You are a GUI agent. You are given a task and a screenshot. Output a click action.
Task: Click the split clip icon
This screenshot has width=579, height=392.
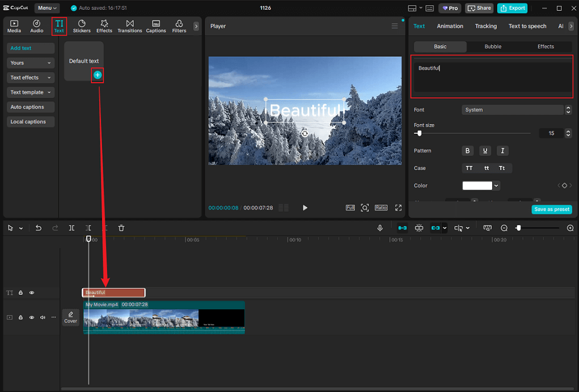click(71, 228)
